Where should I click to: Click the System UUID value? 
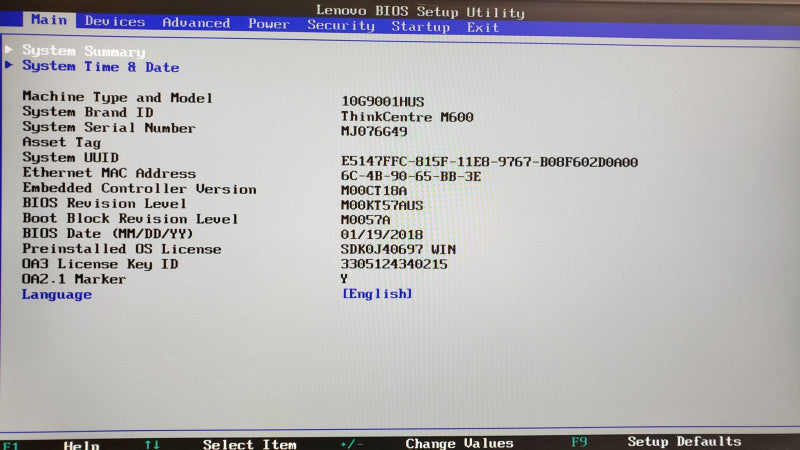(x=489, y=162)
